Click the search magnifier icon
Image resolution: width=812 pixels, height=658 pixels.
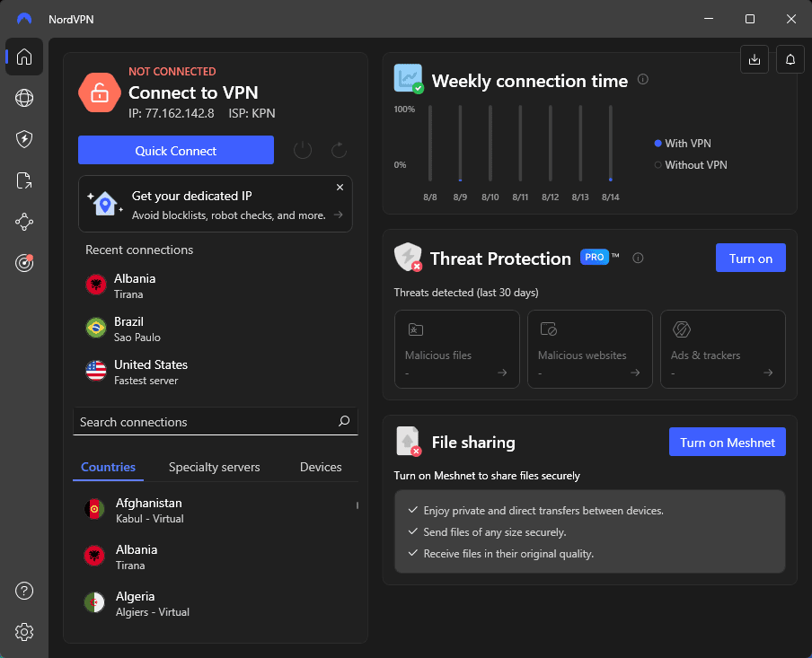344,421
